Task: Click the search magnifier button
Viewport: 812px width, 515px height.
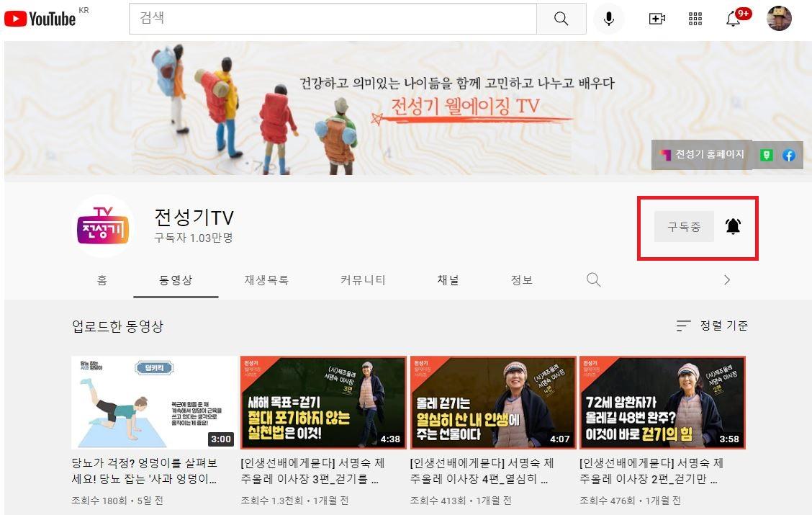Action: (x=561, y=19)
